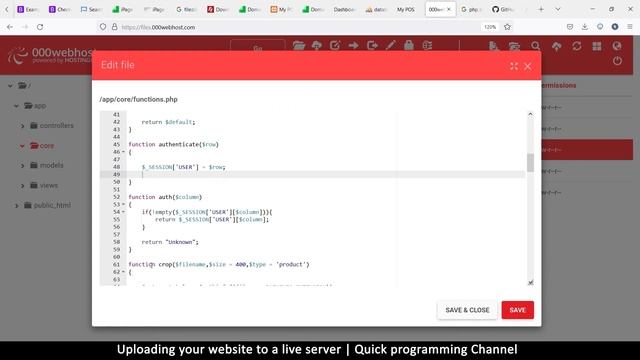This screenshot has height=360, width=640.
Task: Expand the controllers folder
Action: [22, 126]
